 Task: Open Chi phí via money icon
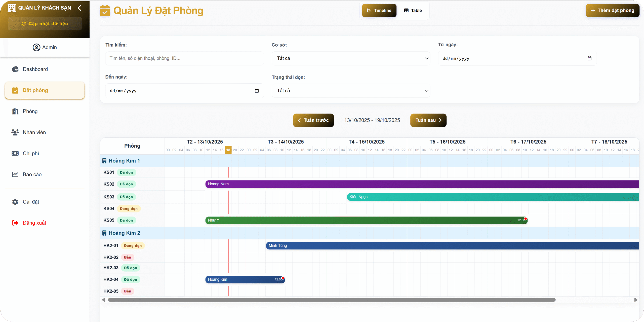[15, 153]
